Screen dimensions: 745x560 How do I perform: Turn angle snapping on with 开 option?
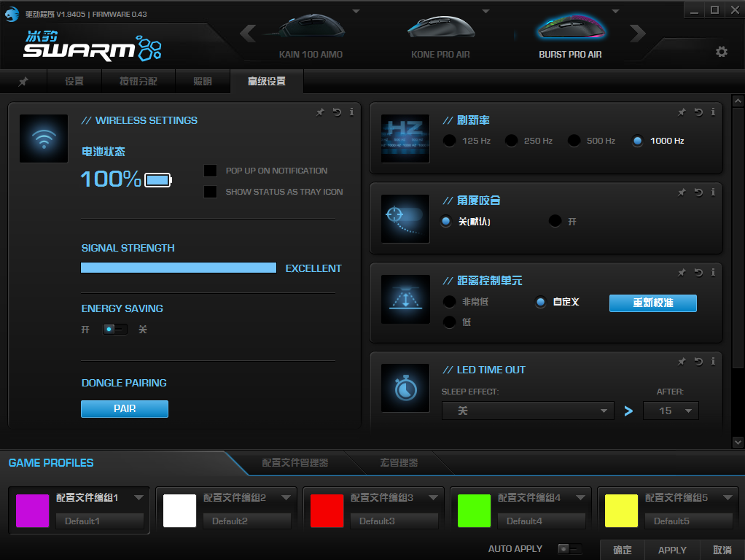tap(555, 221)
